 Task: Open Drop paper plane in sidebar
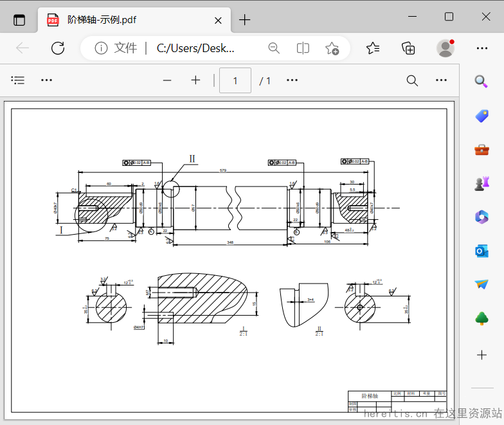click(x=482, y=284)
